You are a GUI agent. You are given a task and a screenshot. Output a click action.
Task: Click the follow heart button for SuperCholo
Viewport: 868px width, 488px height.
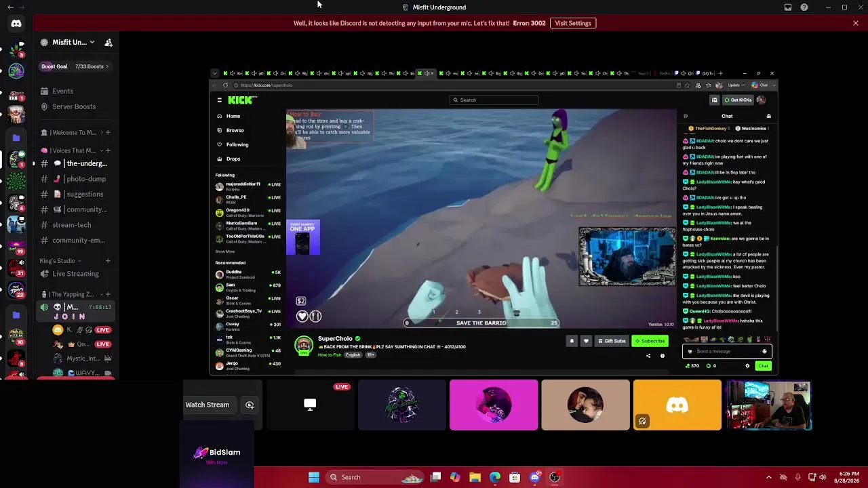586,341
